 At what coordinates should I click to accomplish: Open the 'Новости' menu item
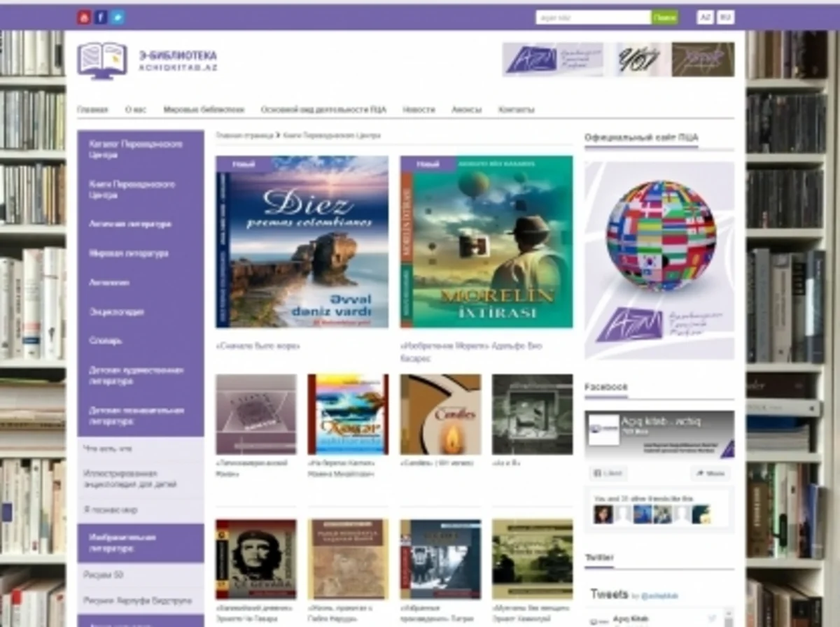point(419,110)
